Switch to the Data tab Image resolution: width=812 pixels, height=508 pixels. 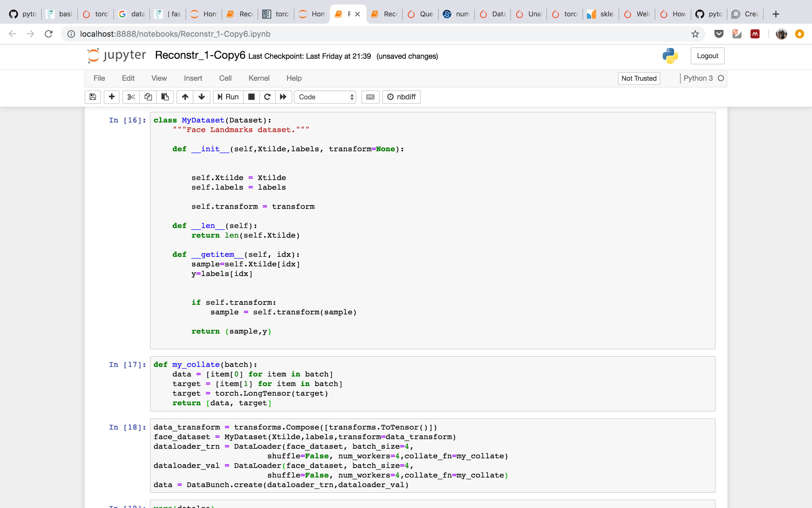click(x=493, y=14)
